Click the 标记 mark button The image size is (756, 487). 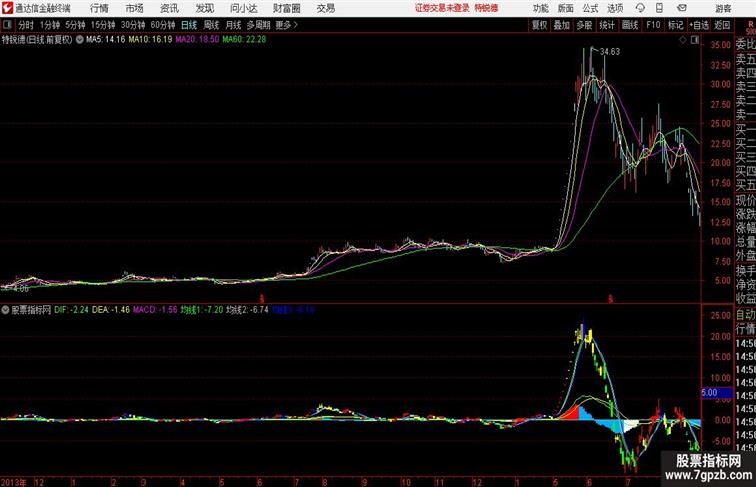pos(675,25)
